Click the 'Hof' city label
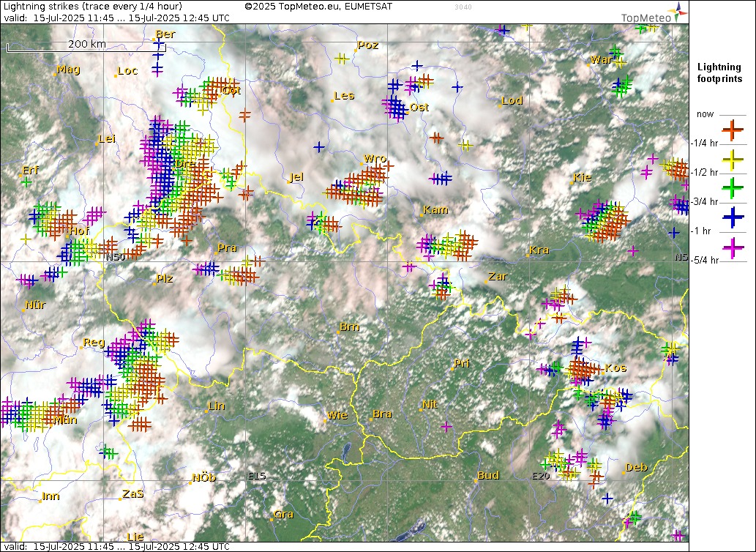This screenshot has width=756, height=552. pyautogui.click(x=80, y=231)
